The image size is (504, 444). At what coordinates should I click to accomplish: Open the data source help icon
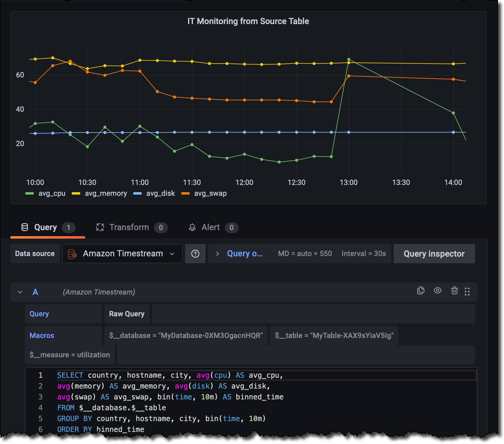[x=195, y=254]
